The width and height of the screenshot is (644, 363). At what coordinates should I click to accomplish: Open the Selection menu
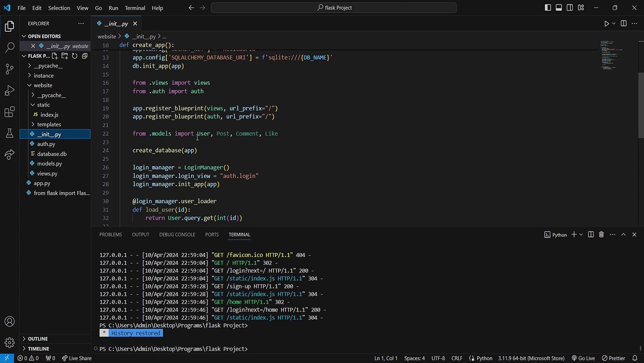point(59,8)
